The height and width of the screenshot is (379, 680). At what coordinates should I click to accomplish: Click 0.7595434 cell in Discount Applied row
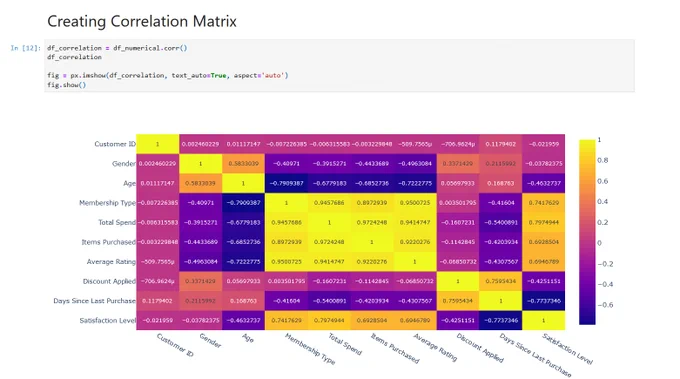[x=500, y=281]
